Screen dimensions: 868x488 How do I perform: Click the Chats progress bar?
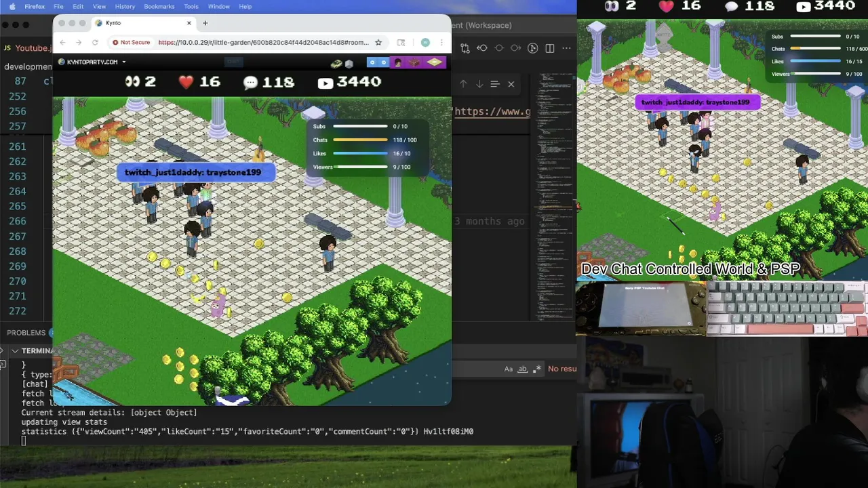tap(360, 140)
